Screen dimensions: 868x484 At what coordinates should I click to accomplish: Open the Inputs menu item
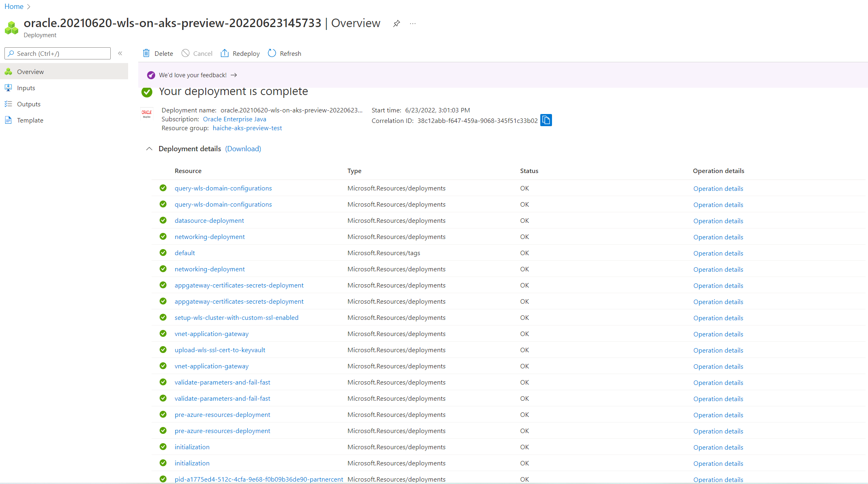click(x=26, y=88)
